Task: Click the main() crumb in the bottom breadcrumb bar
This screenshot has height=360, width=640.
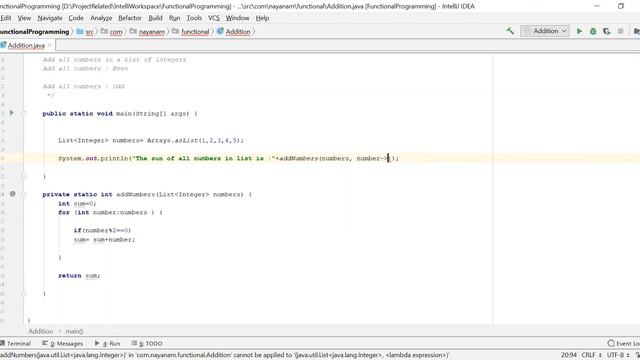Action: (74, 331)
